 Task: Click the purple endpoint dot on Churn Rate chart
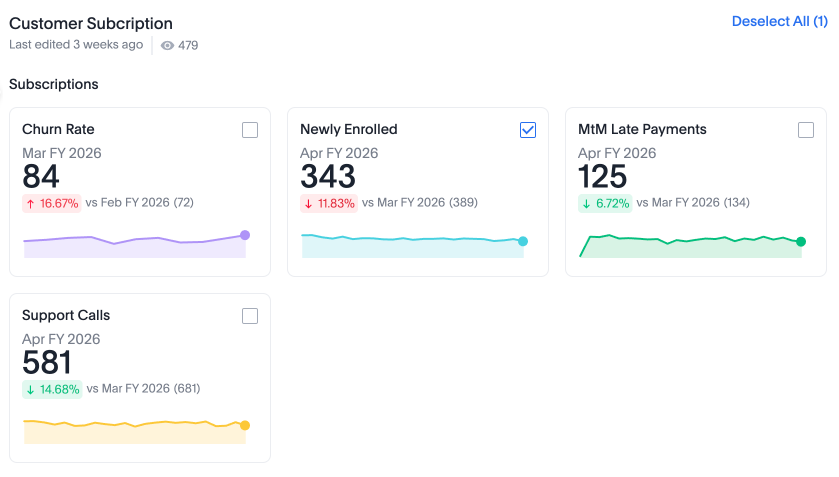[x=245, y=235]
